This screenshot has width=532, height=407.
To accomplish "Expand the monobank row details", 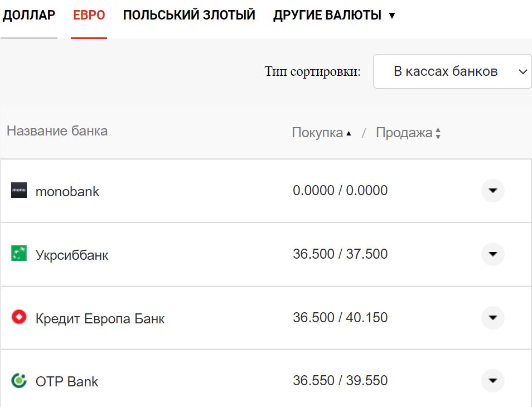I will click(x=493, y=190).
